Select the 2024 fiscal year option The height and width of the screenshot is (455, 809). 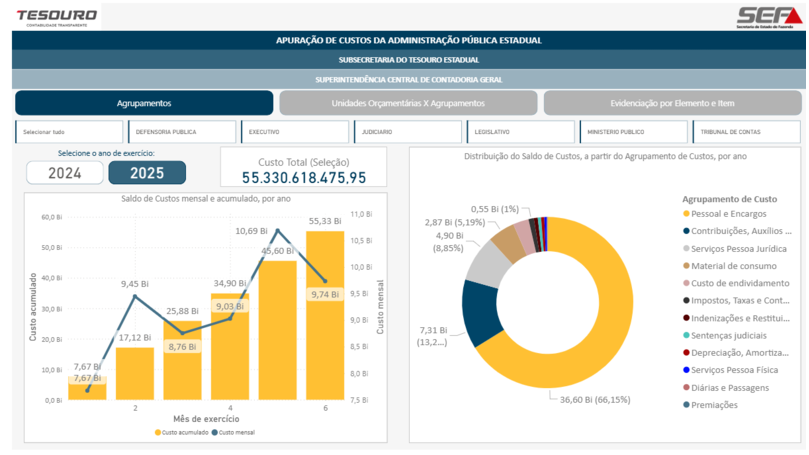click(64, 173)
